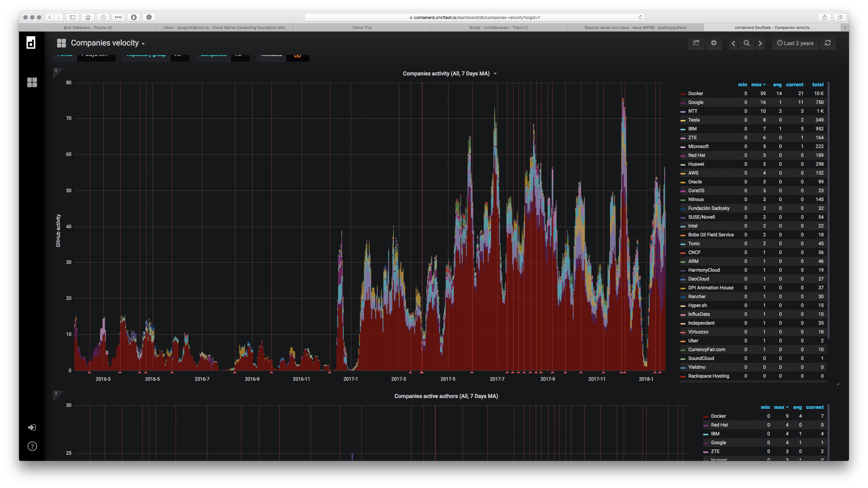Switch to the Stacked series sort issue tab

[635, 28]
